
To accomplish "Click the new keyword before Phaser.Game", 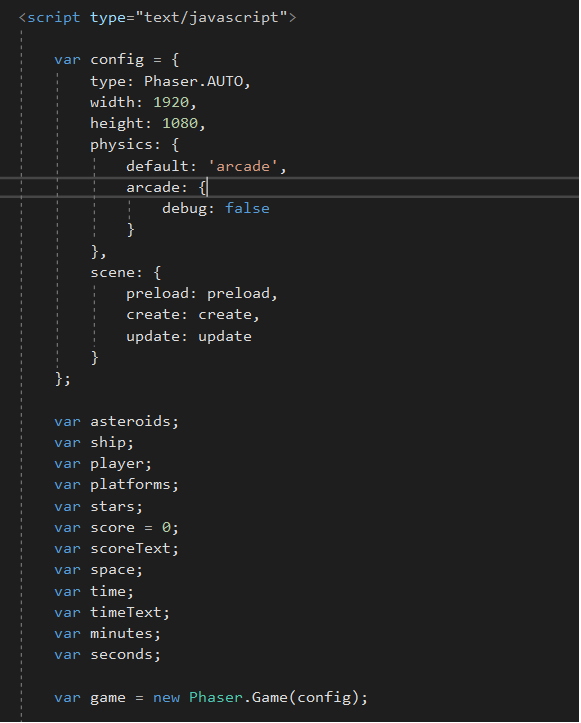I will coord(166,698).
